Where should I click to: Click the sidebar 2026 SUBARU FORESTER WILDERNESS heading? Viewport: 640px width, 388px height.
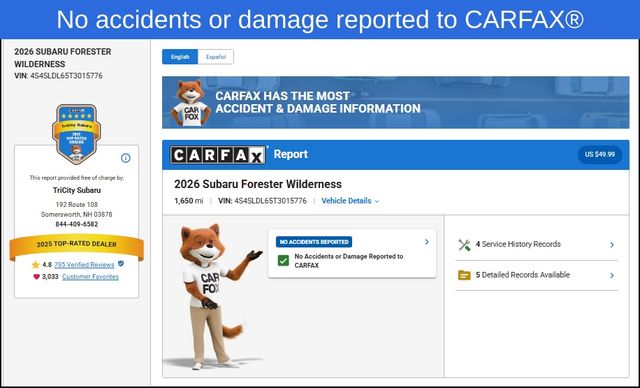click(62, 58)
